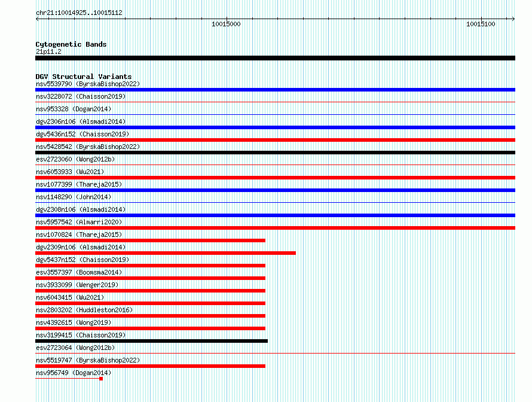Screen dimensions: 532x402
Task: Open variant esv3557397 (Boomsma2014) label
Action: click(x=79, y=272)
